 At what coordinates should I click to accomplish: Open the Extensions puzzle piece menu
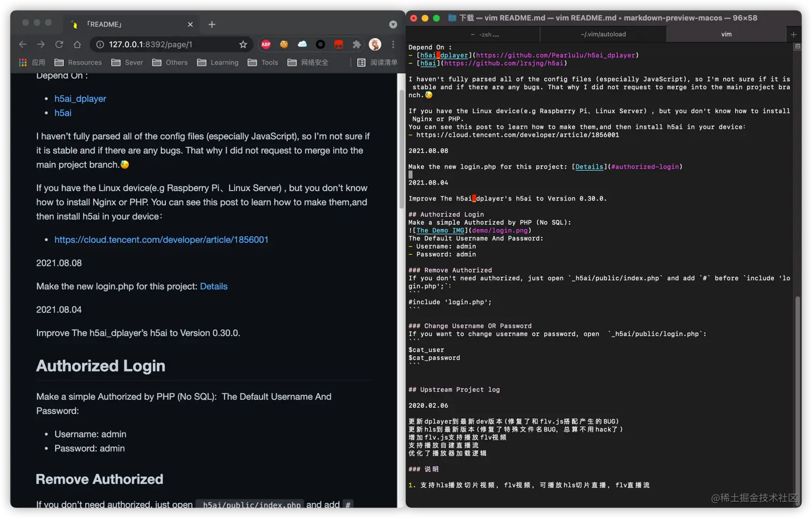[x=357, y=45]
